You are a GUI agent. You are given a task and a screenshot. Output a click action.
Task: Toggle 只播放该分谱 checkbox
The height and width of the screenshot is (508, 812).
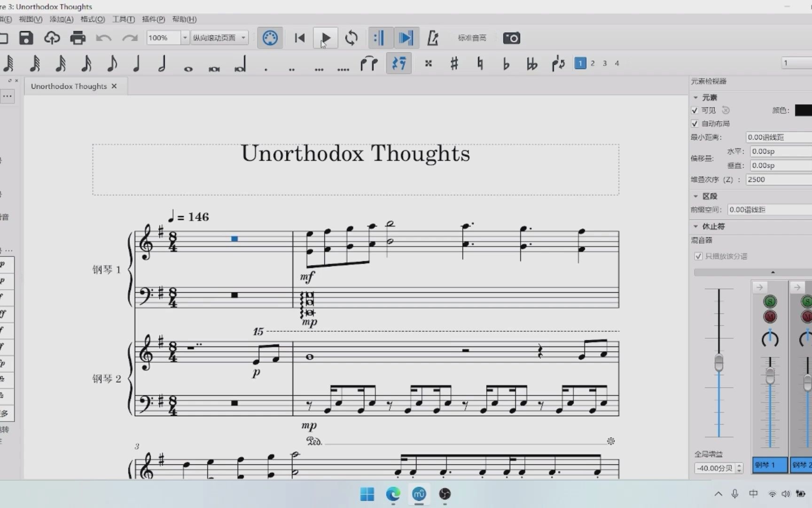[x=698, y=256]
